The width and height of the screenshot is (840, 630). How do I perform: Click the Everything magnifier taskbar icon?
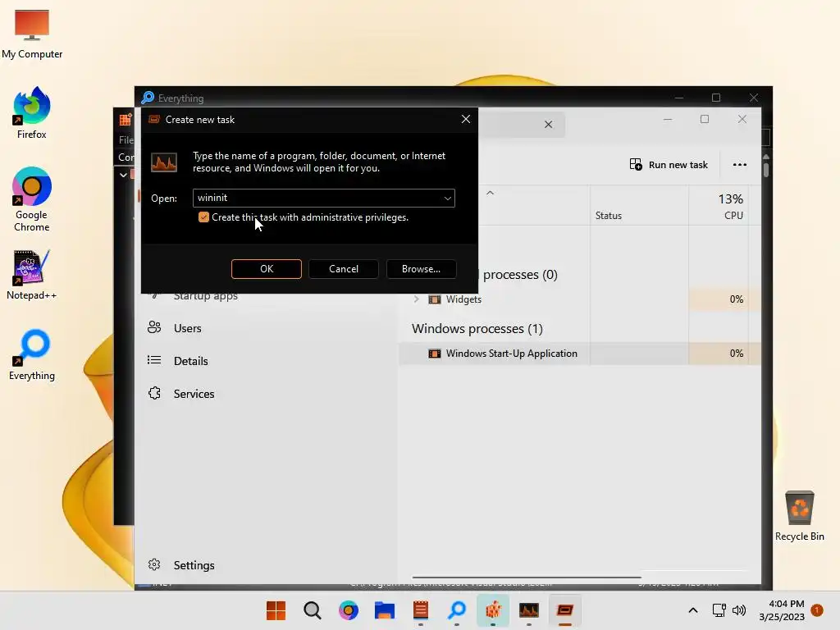[457, 610]
